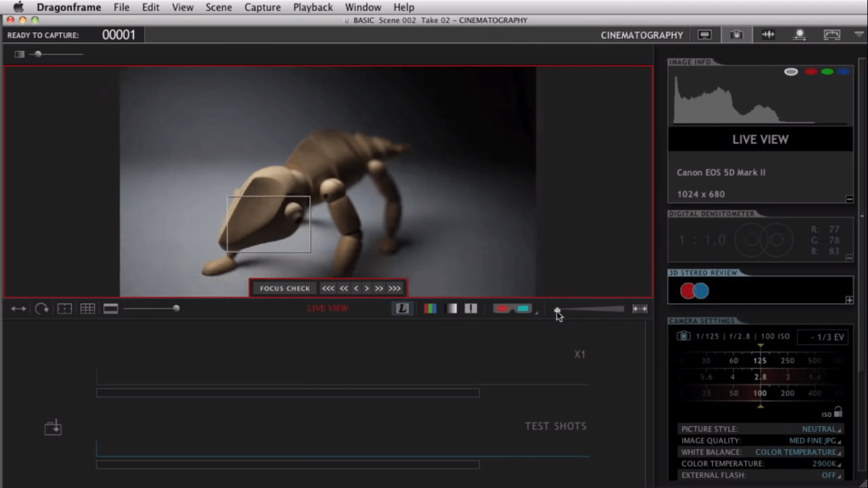This screenshot has height=488, width=868.
Task: Show the grid overlay icon below the viewport
Action: (x=86, y=308)
